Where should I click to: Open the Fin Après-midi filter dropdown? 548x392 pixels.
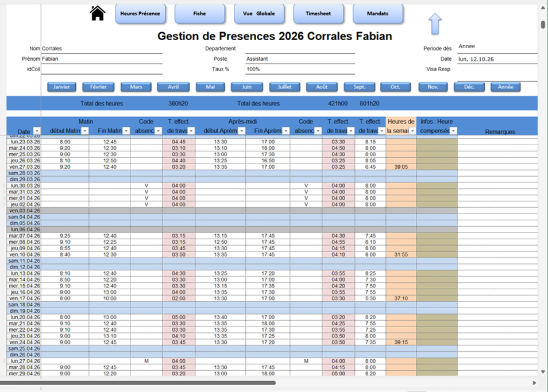click(285, 130)
